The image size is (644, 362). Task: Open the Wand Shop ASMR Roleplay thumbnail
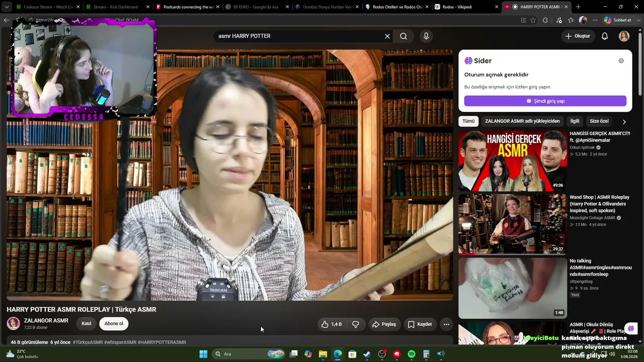point(513,224)
